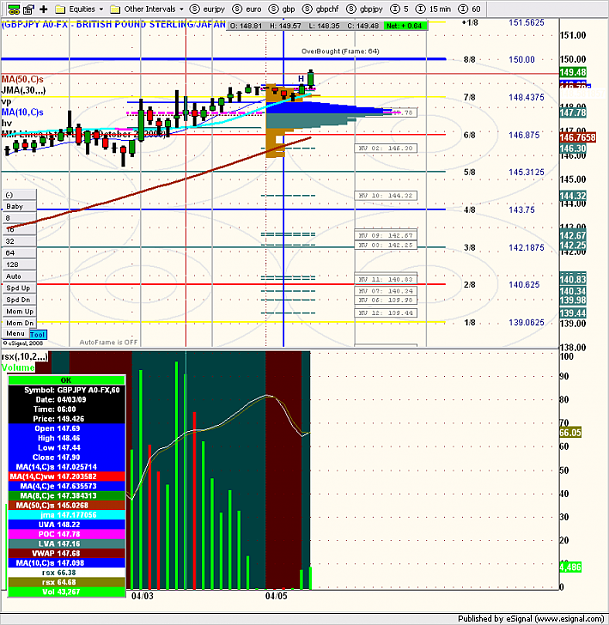The image size is (609, 625).
Task: Click the 146.7658 red price marker
Action: pos(578,138)
